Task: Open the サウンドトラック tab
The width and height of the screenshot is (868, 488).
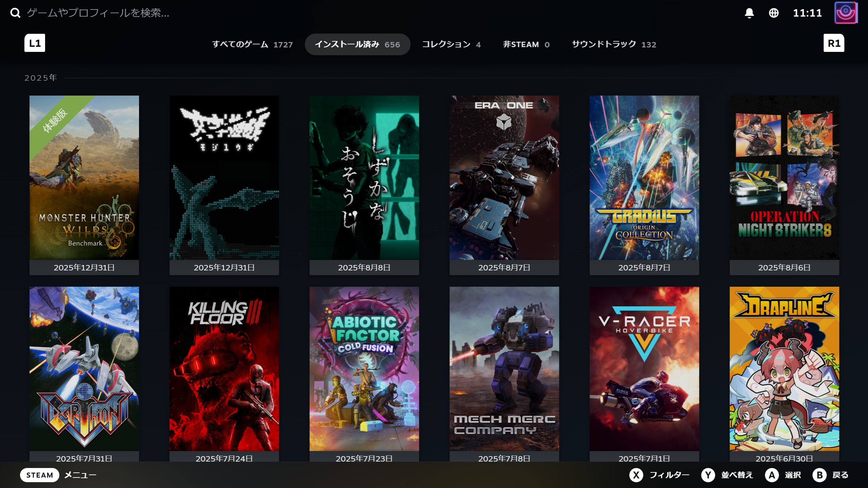Action: (614, 44)
